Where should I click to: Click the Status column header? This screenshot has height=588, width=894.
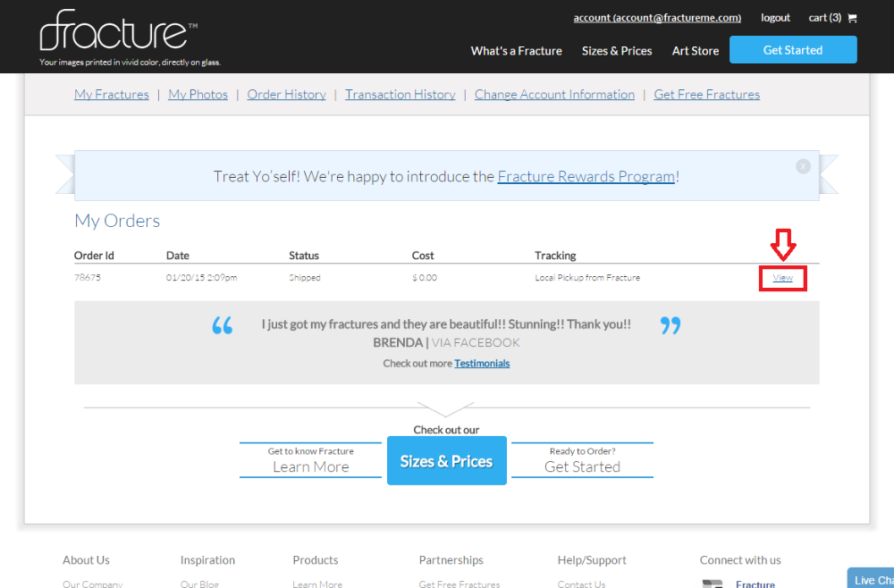[x=303, y=256]
